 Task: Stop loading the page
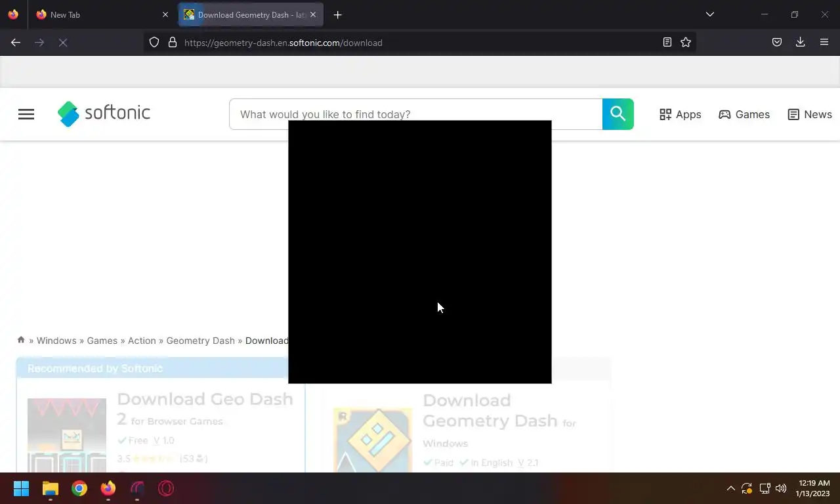[63, 43]
